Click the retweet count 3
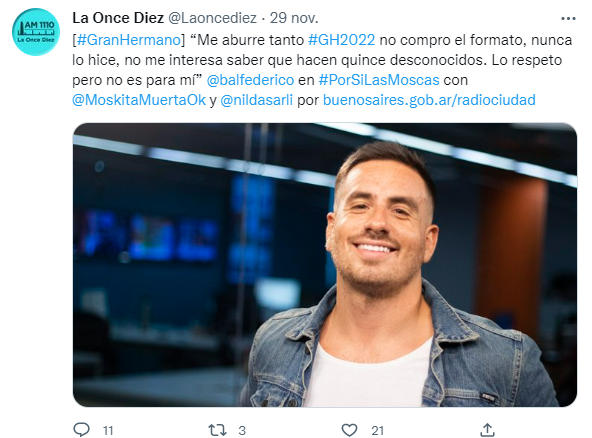 tap(242, 430)
